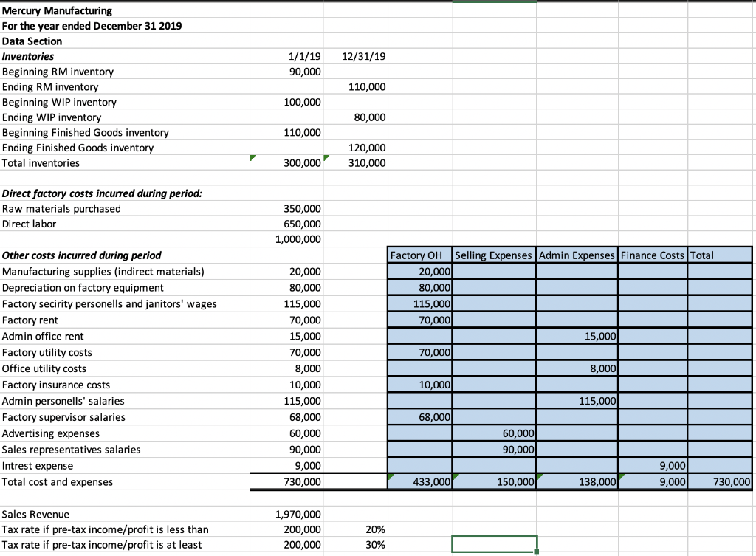This screenshot has width=756, height=556.
Task: Select the Total header cell in the blue table
Action: click(720, 254)
